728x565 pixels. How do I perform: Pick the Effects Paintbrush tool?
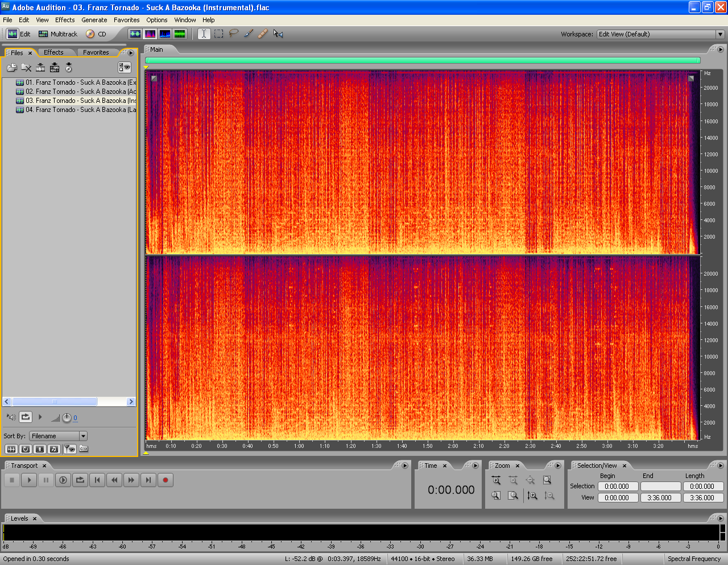pyautogui.click(x=249, y=34)
